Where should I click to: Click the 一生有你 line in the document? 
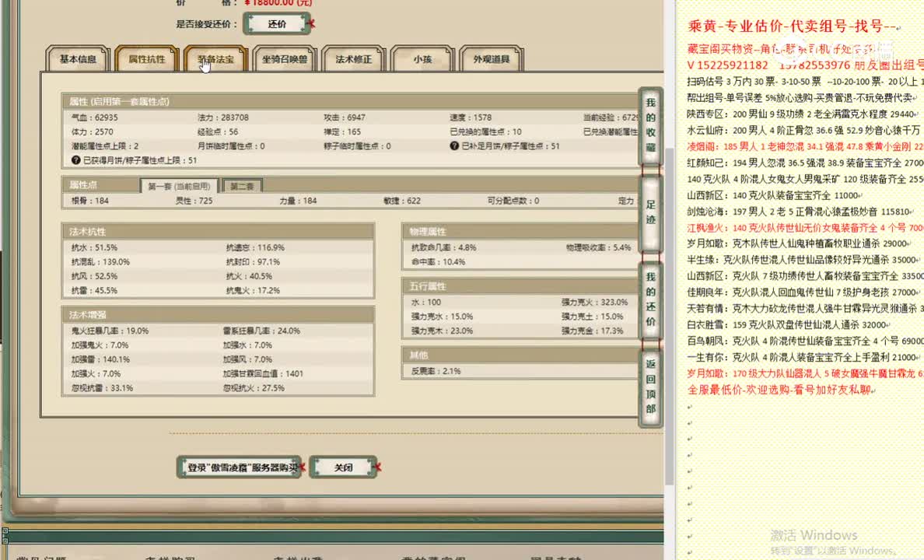803,357
